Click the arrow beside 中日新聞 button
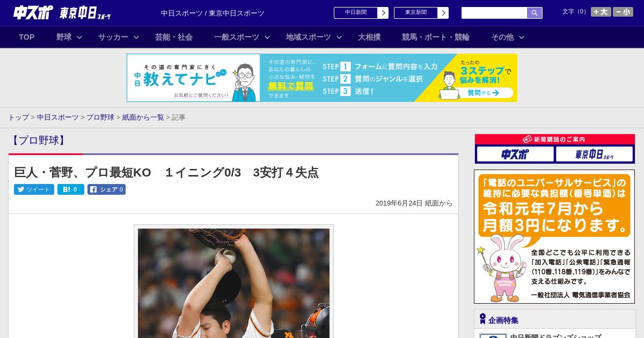This screenshot has width=644, height=338. tap(383, 13)
